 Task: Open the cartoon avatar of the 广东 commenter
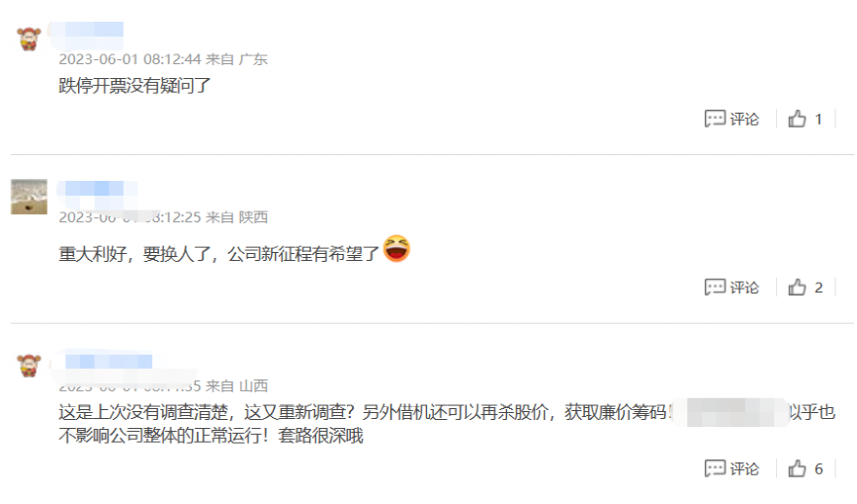(x=29, y=39)
